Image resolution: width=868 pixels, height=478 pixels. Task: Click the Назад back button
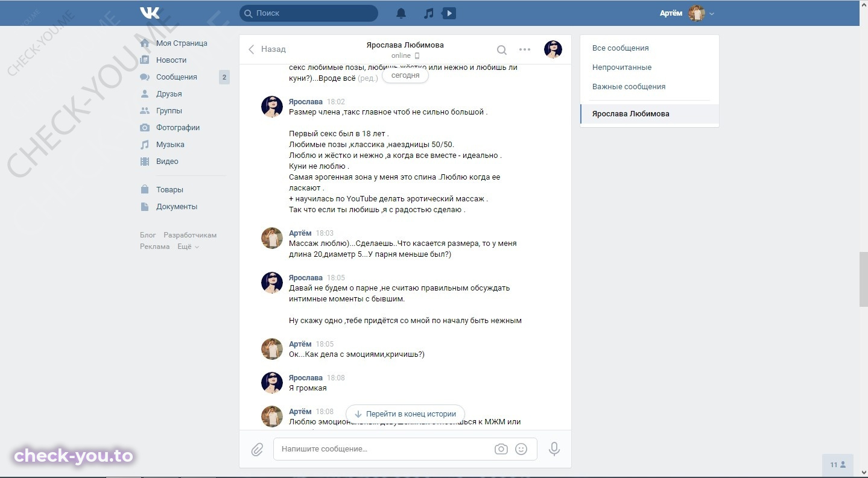click(x=267, y=49)
